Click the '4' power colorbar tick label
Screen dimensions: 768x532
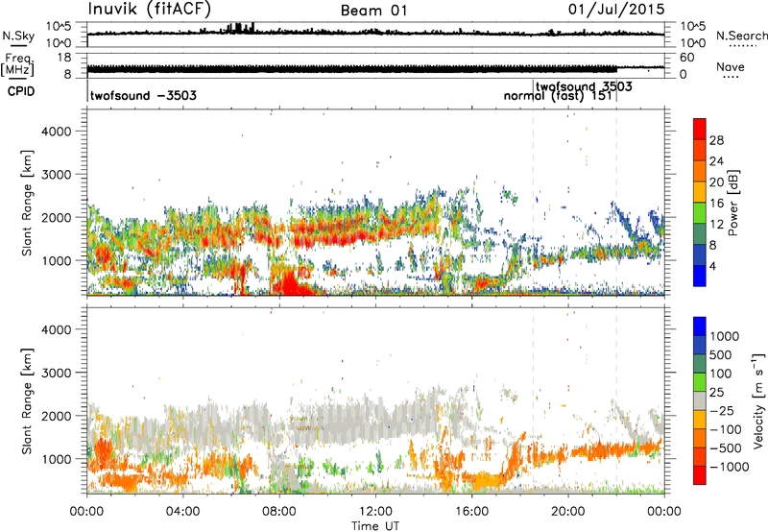[713, 267]
